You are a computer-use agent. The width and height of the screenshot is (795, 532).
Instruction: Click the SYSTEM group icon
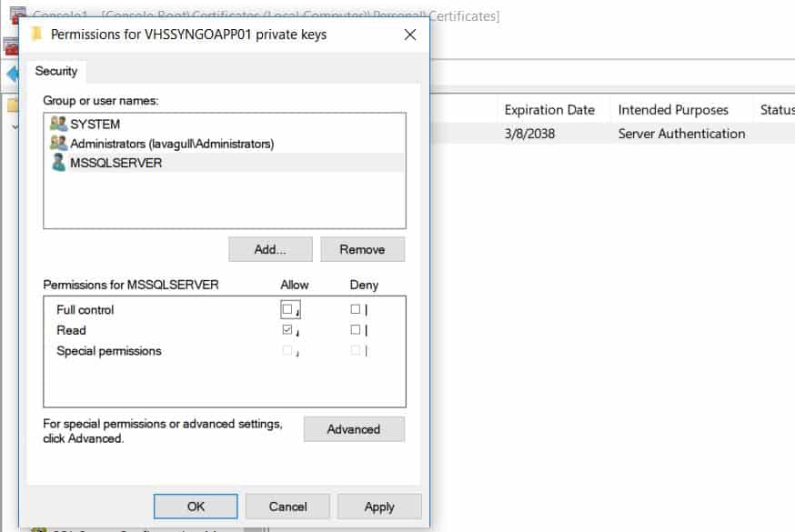(58, 124)
